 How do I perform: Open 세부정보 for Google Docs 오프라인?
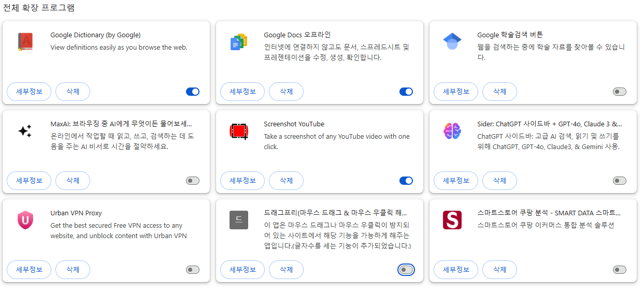[x=242, y=92]
